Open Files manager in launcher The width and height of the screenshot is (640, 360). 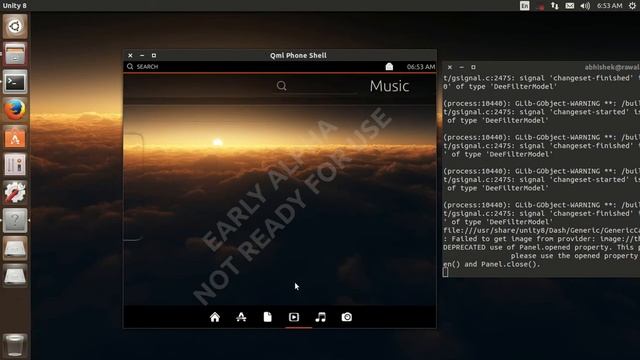(x=15, y=54)
